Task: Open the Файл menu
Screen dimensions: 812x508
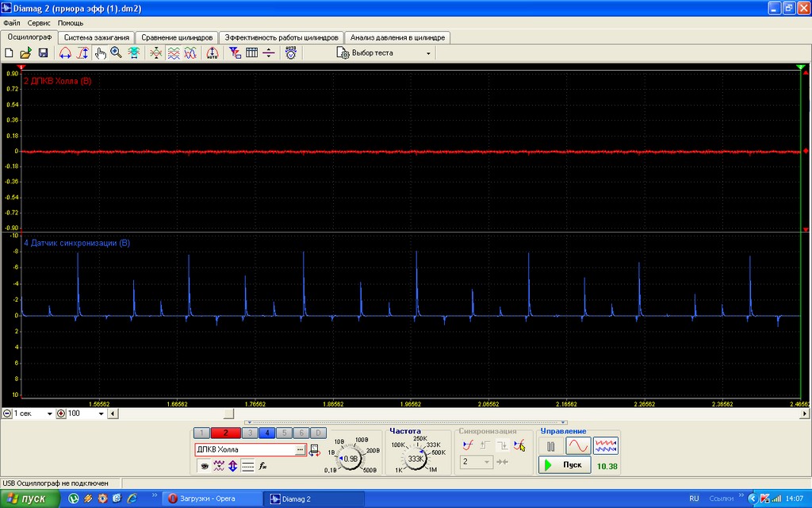Action: pyautogui.click(x=11, y=23)
